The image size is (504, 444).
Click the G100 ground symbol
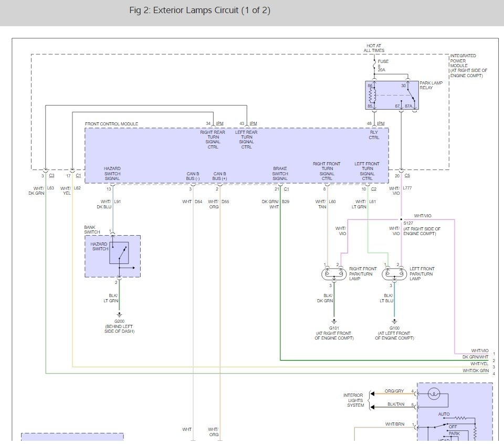[394, 321]
